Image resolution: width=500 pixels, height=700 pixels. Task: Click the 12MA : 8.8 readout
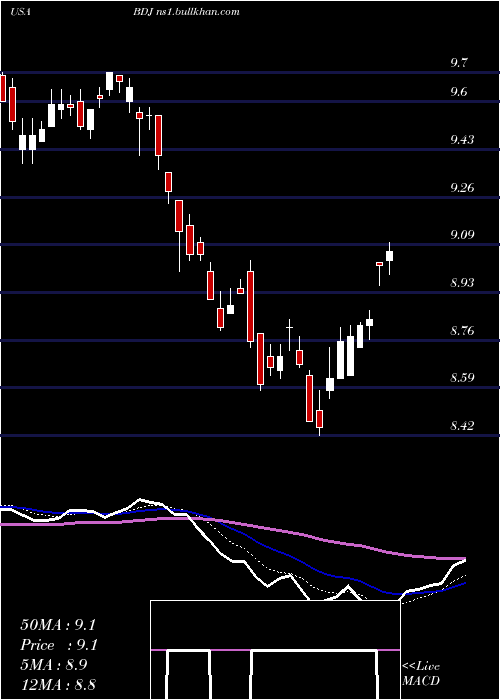[58, 685]
